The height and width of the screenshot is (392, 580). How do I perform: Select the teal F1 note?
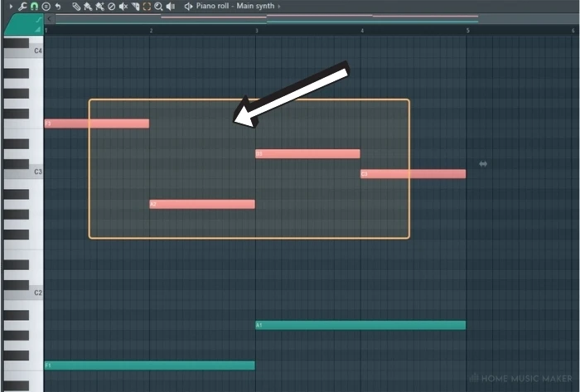(149, 365)
